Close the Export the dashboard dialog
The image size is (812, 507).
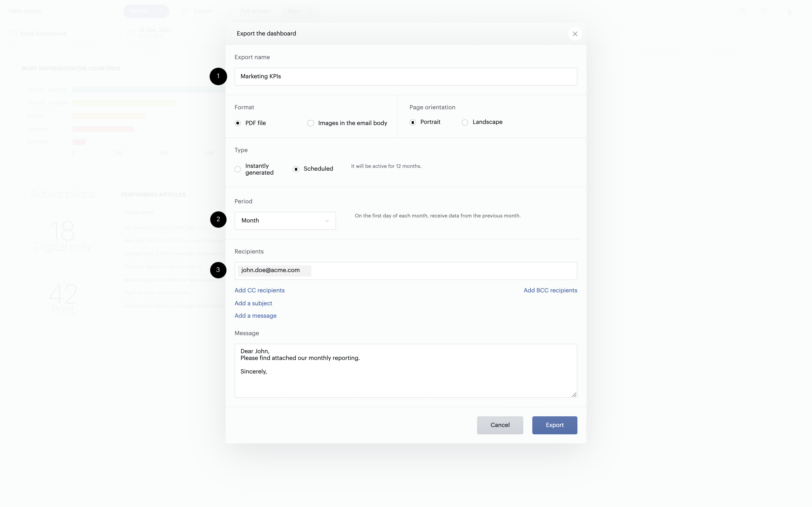coord(575,34)
